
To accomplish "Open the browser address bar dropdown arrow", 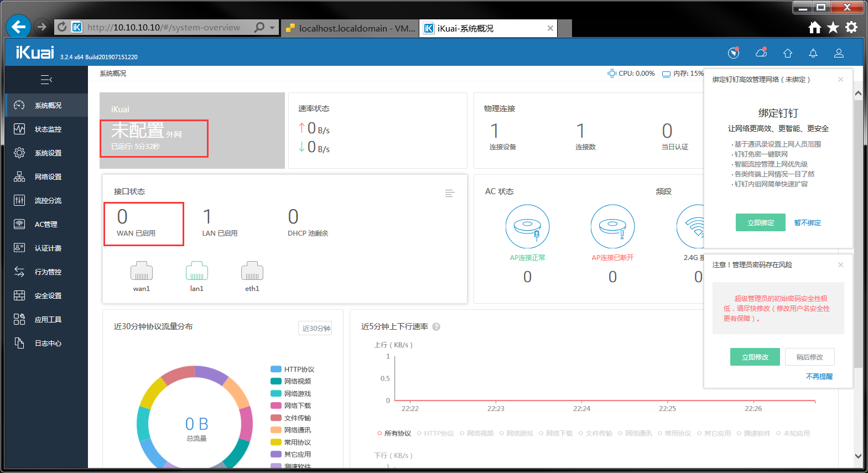I will point(272,27).
